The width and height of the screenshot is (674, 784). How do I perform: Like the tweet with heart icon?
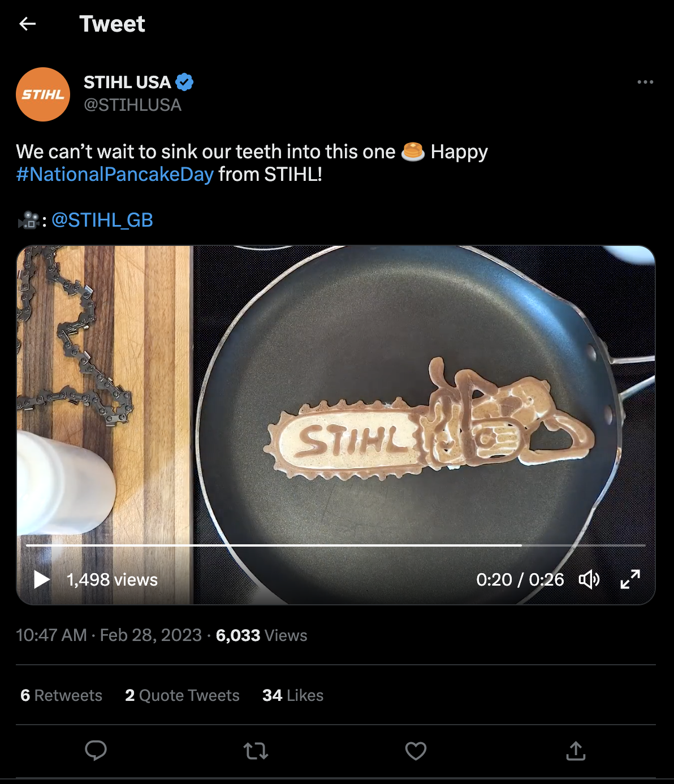point(416,751)
